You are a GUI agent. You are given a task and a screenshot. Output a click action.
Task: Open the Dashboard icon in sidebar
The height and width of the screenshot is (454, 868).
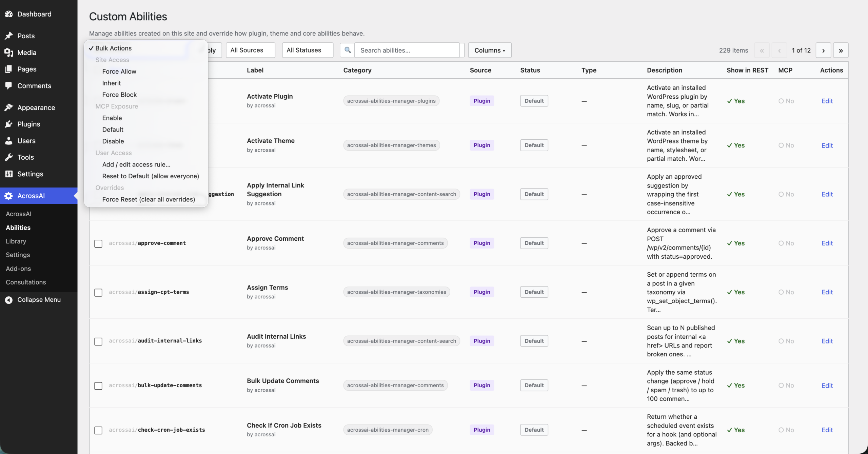point(9,14)
